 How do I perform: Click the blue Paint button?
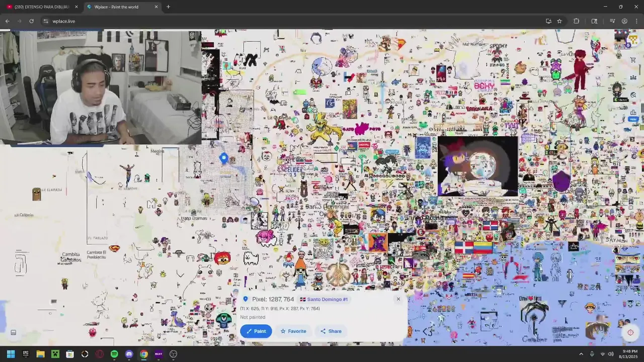point(256,331)
